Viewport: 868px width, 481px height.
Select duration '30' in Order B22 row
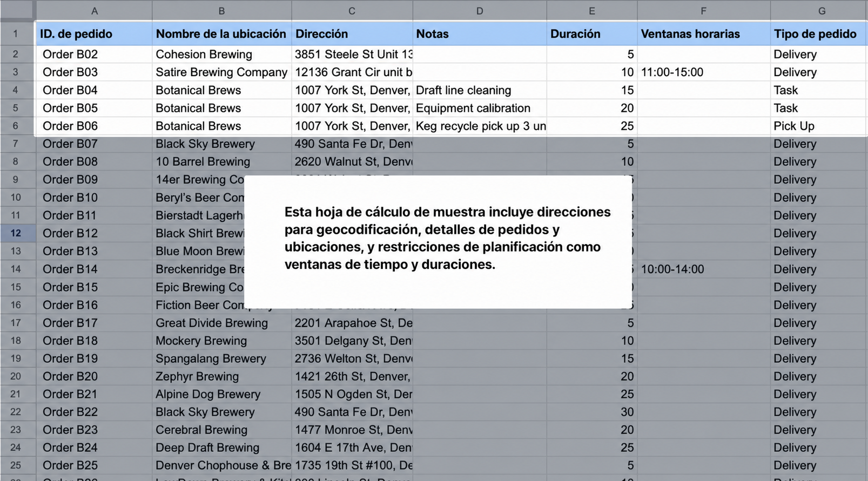[592, 412]
